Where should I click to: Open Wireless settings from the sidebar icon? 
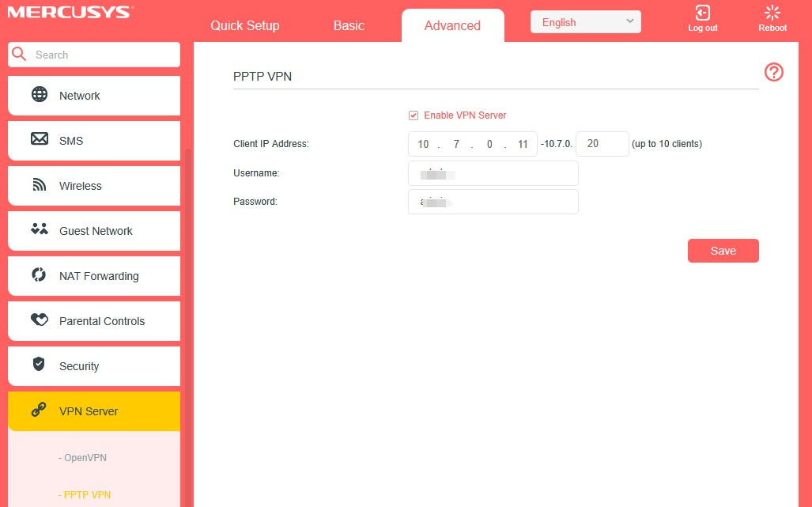(x=40, y=185)
